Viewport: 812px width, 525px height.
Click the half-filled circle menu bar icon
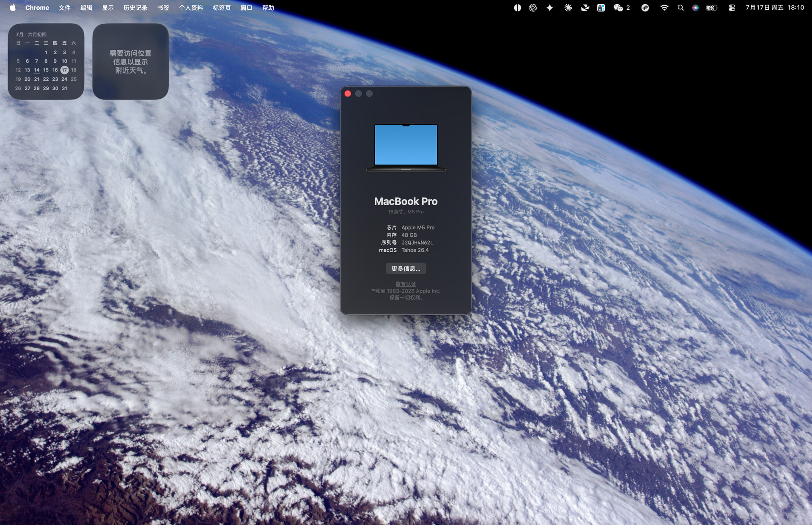pos(517,8)
